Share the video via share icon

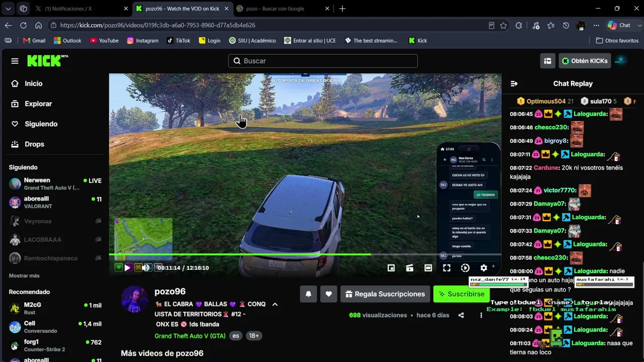(461, 315)
